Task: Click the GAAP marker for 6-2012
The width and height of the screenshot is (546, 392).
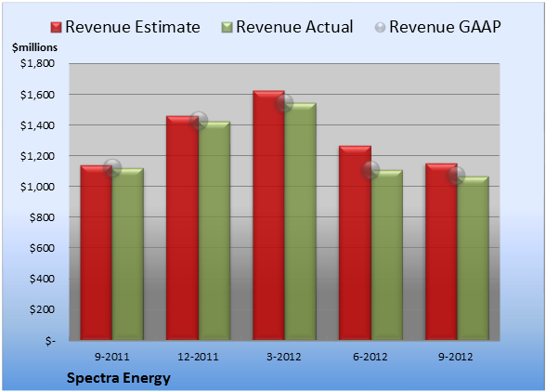Action: (x=370, y=170)
